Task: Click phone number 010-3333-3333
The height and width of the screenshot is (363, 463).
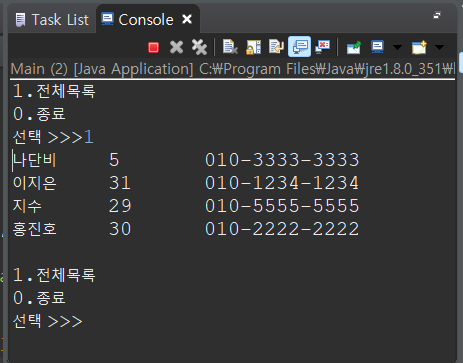Action: pyautogui.click(x=282, y=160)
